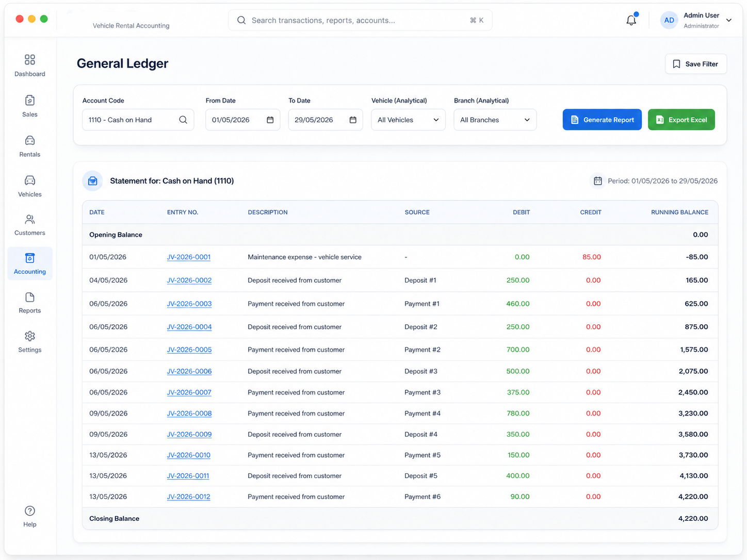Click the AD user avatar

[669, 20]
